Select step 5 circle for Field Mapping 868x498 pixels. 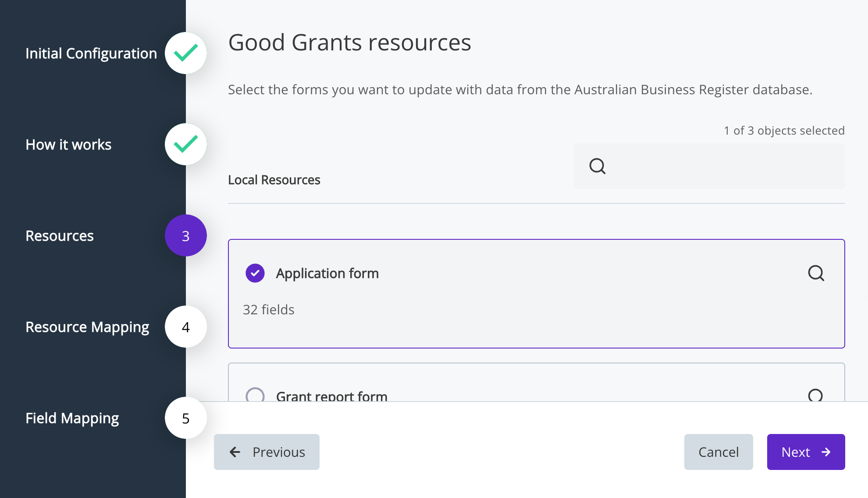click(x=186, y=418)
